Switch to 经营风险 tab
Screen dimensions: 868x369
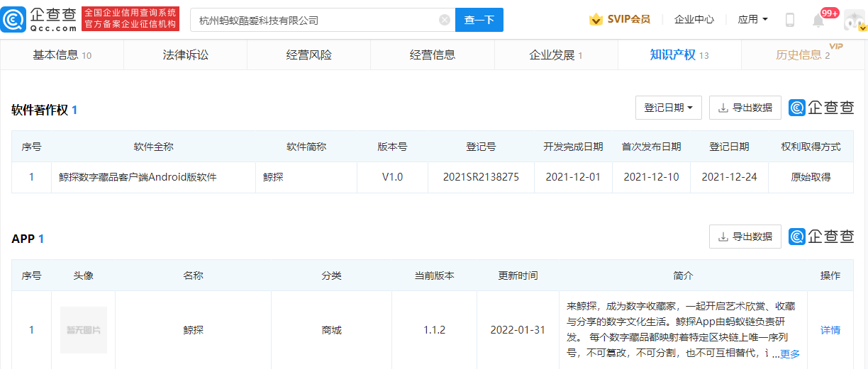pos(309,55)
